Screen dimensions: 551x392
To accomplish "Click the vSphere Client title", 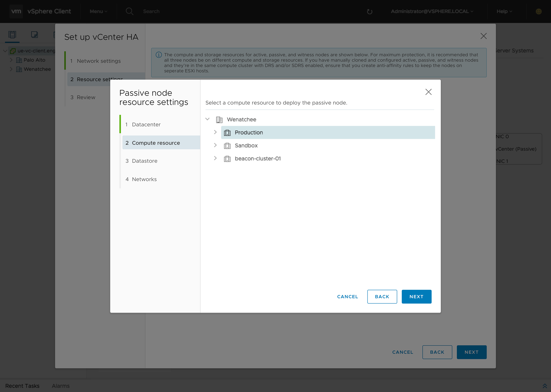I will coord(49,11).
